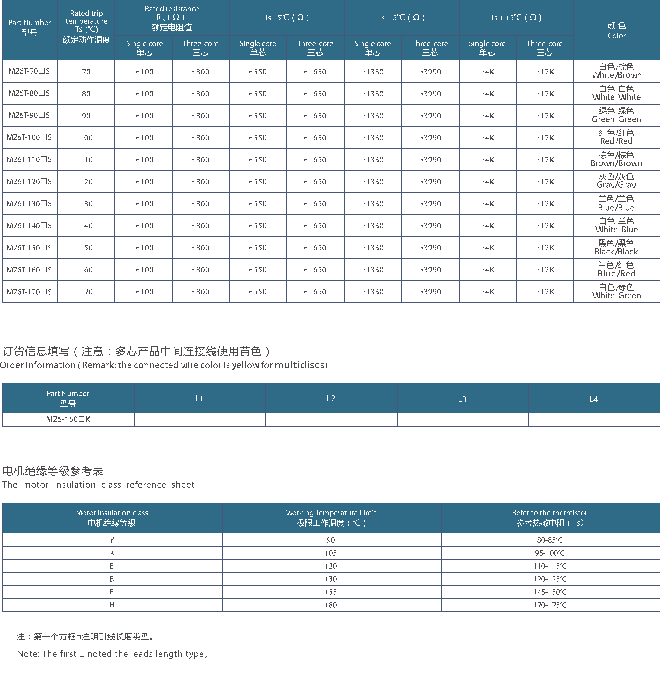Select the Green/Green color cell
Screen dimensions: 660x682
pyautogui.click(x=617, y=115)
